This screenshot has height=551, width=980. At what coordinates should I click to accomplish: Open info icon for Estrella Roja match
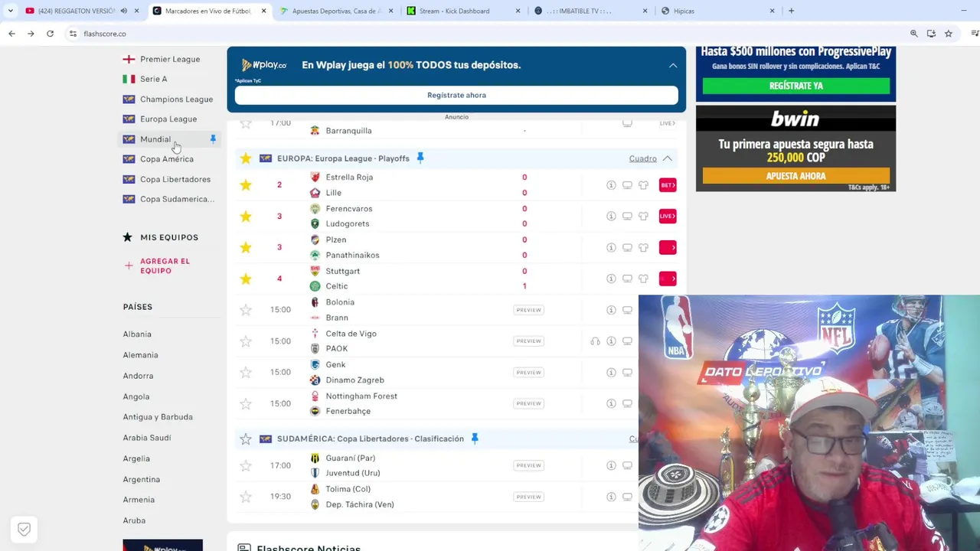pyautogui.click(x=611, y=185)
